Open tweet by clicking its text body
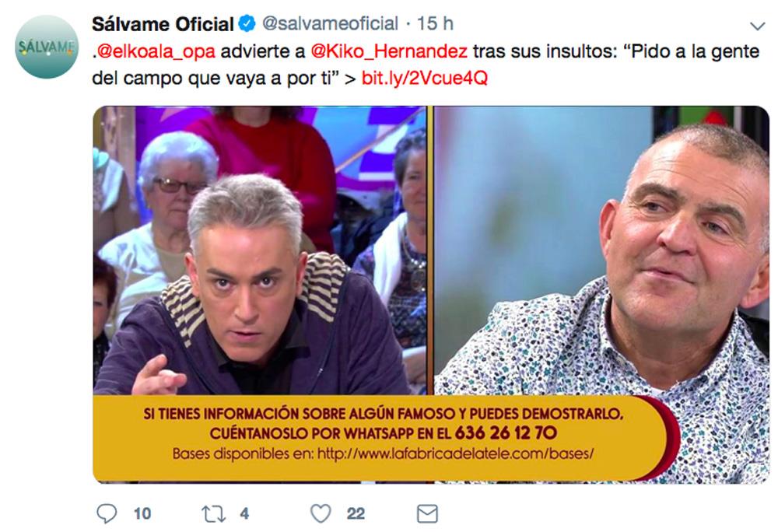Image resolution: width=778 pixels, height=532 pixels. coord(426,65)
